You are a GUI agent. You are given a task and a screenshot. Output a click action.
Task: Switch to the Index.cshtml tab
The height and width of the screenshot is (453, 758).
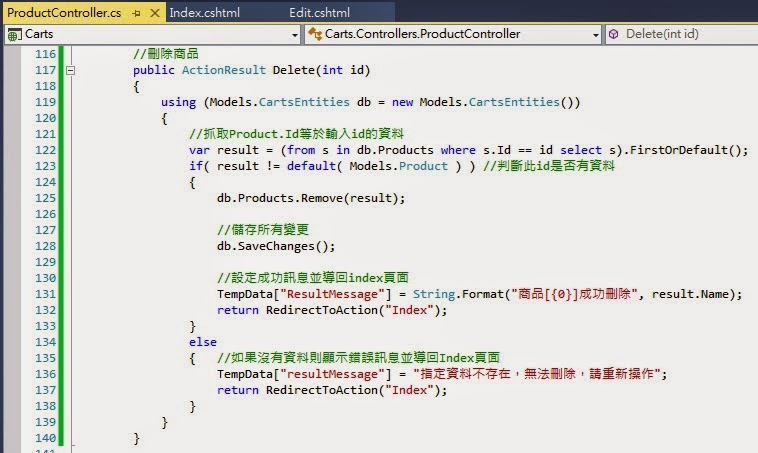click(204, 13)
